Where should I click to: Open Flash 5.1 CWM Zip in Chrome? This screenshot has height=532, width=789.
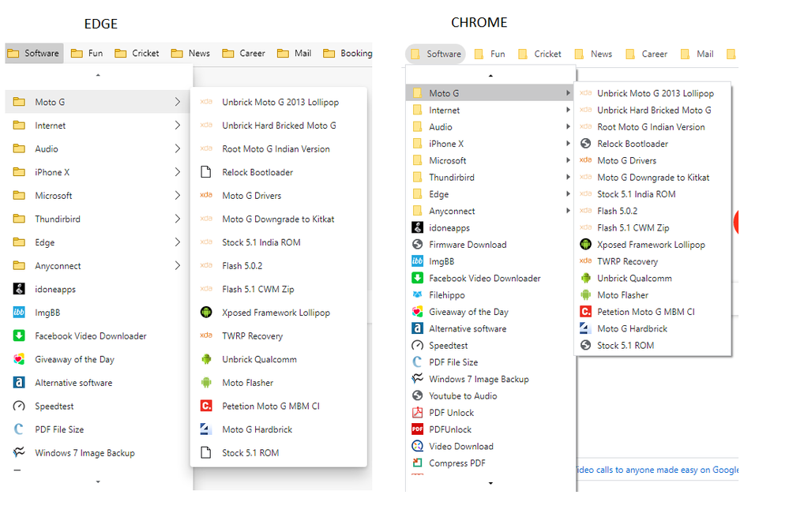coord(652,228)
